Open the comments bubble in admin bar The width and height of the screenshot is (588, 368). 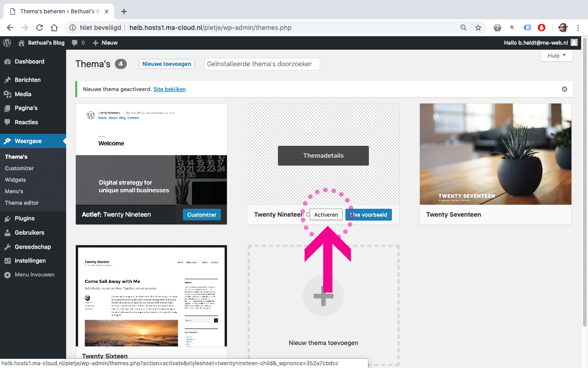coord(78,43)
